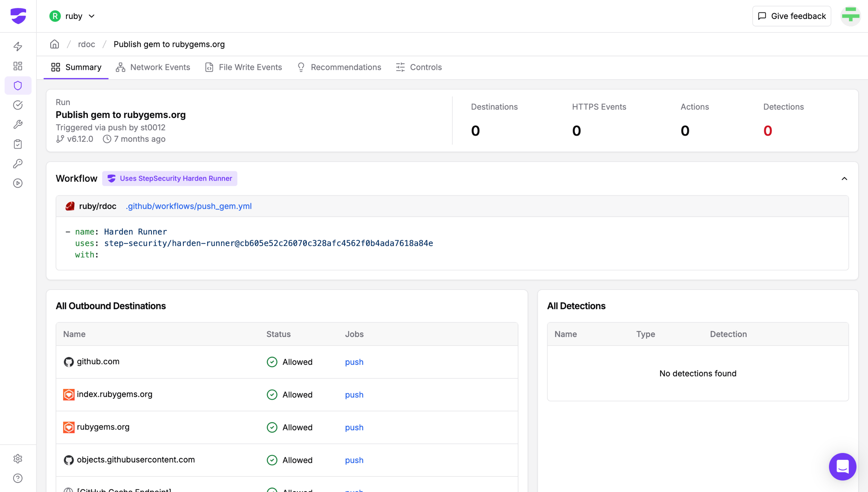
Task: Open the clipboard checklist sidebar icon
Action: point(18,144)
